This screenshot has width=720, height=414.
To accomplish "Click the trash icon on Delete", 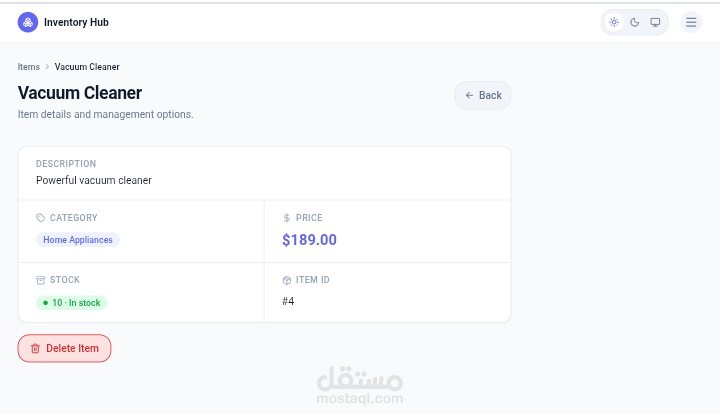I will (x=35, y=348).
